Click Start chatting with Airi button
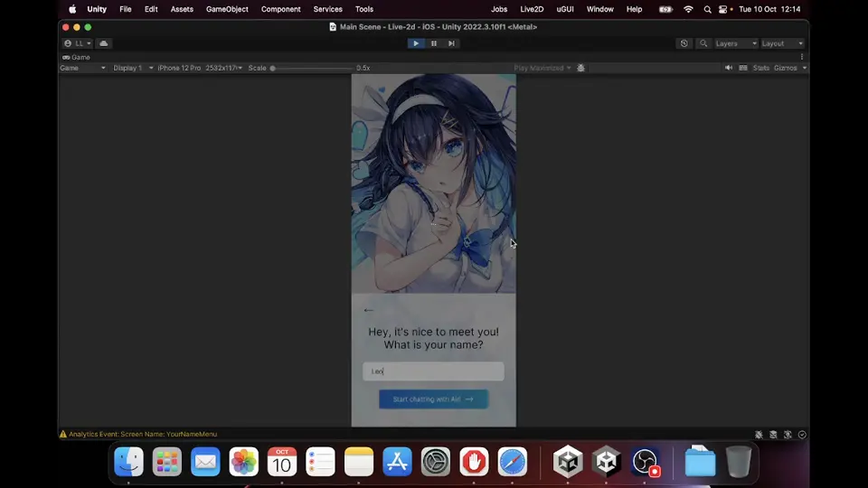This screenshot has width=868, height=488. (x=433, y=399)
